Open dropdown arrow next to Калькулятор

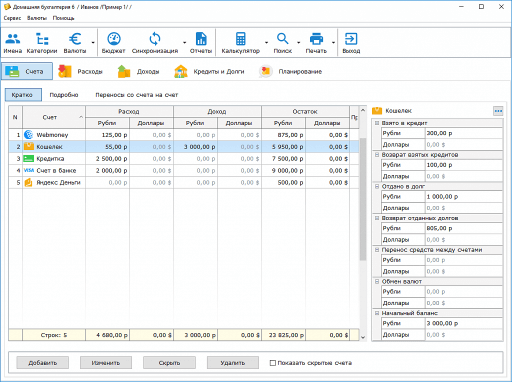pos(266,42)
